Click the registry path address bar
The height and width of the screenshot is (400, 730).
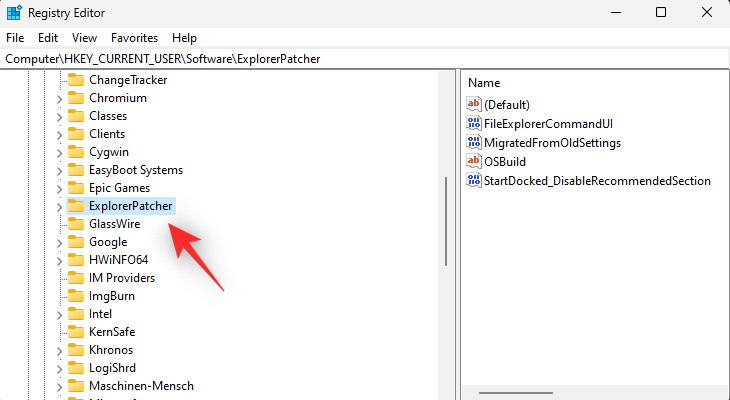coord(365,59)
